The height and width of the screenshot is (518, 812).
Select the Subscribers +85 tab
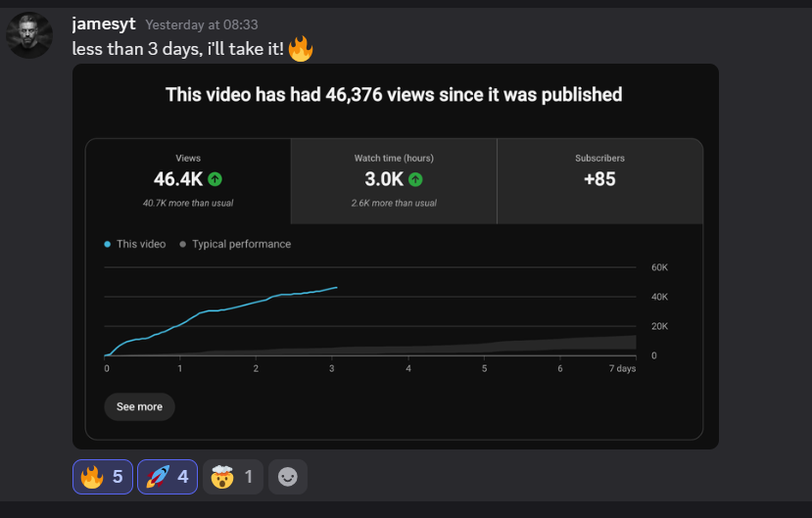pos(599,181)
